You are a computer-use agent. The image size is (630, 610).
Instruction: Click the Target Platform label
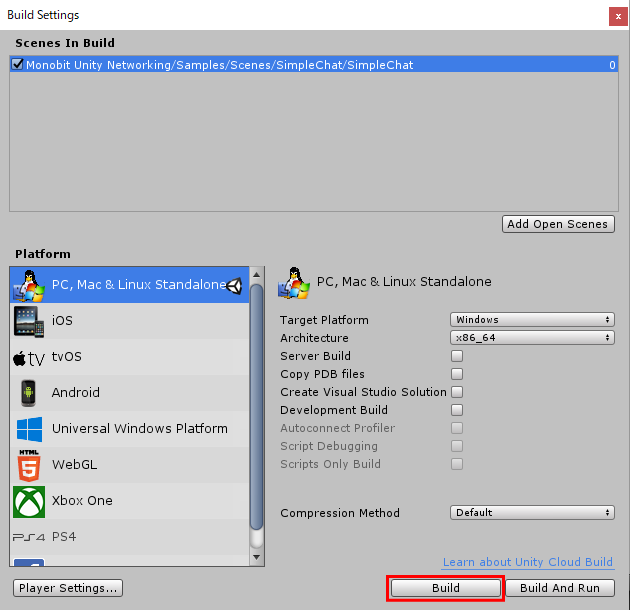click(324, 320)
